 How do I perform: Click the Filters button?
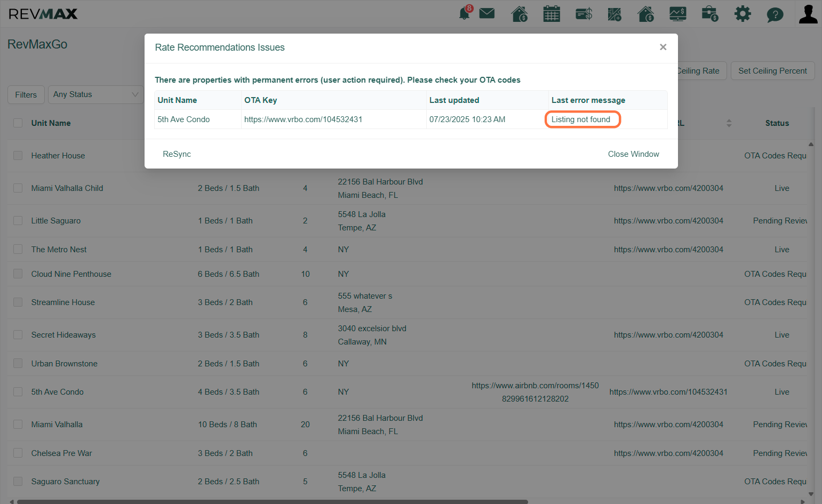[26, 94]
